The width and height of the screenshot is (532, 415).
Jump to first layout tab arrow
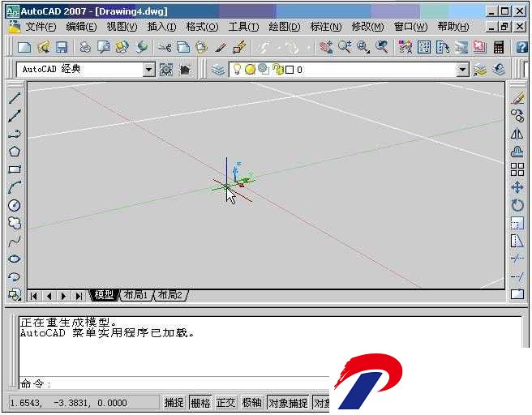[x=33, y=296]
